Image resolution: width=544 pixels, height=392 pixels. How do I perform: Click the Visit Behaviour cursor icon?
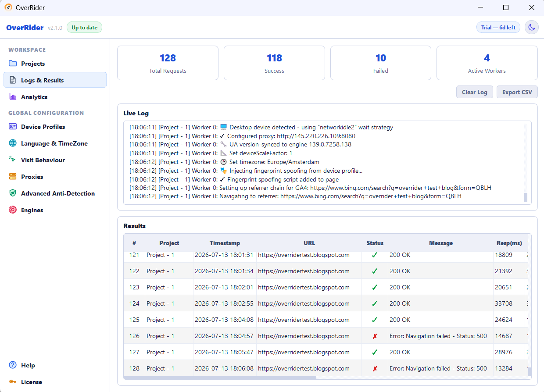coord(13,160)
